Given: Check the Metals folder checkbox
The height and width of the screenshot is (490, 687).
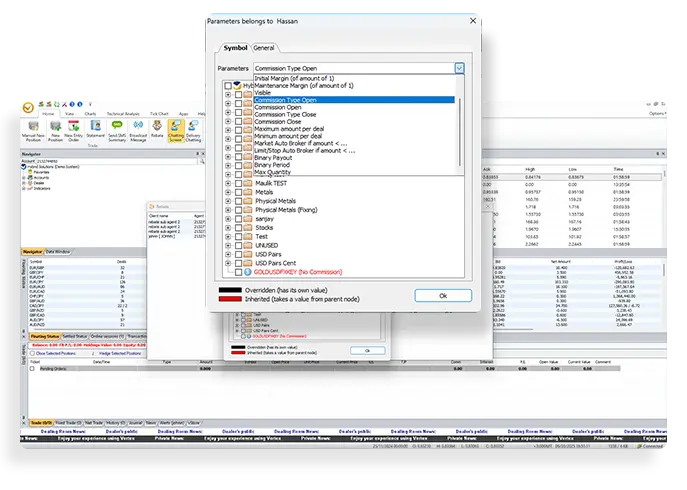Looking at the screenshot, I should click(238, 192).
